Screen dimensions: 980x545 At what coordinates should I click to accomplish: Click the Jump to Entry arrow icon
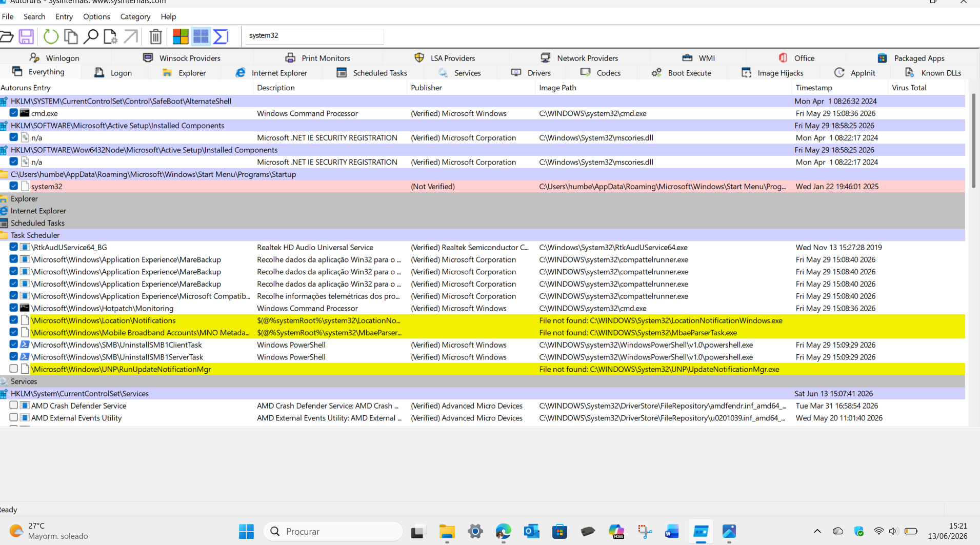point(131,36)
